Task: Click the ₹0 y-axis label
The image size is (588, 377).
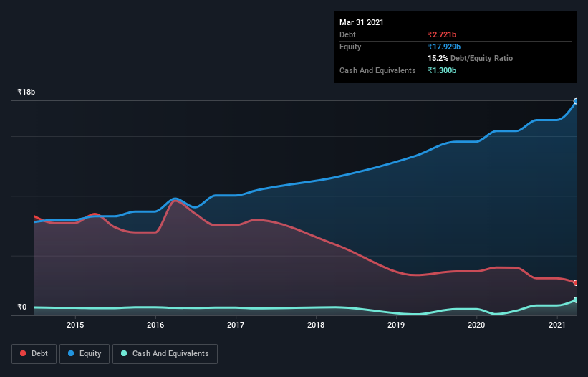Action: point(22,307)
